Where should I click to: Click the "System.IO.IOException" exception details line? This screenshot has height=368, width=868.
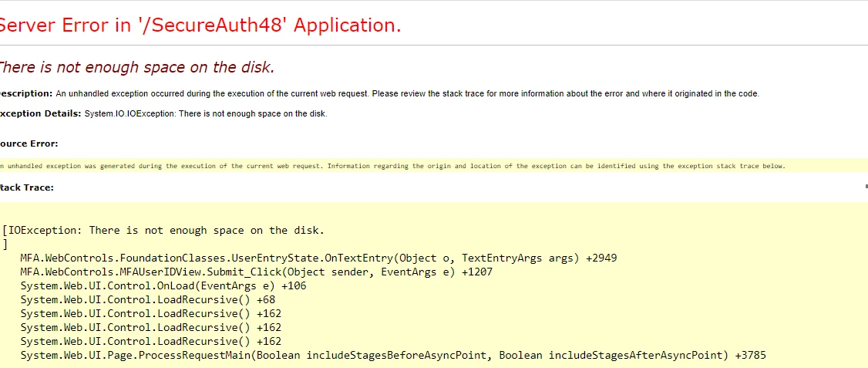point(164,113)
